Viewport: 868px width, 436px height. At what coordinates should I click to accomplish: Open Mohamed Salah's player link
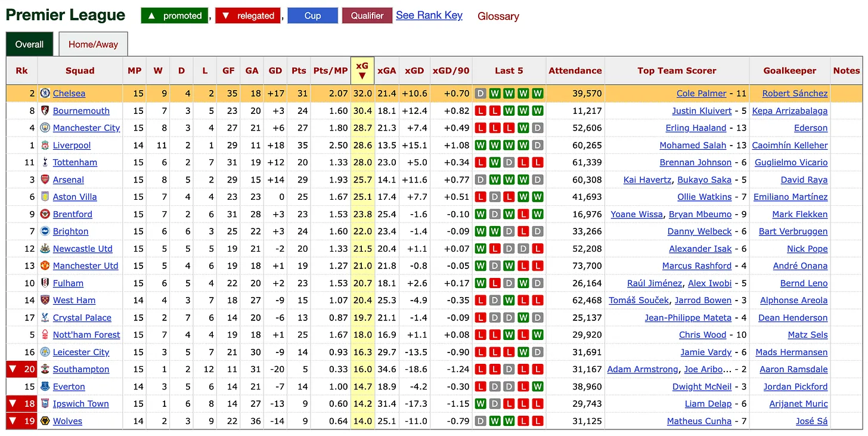[x=693, y=145]
